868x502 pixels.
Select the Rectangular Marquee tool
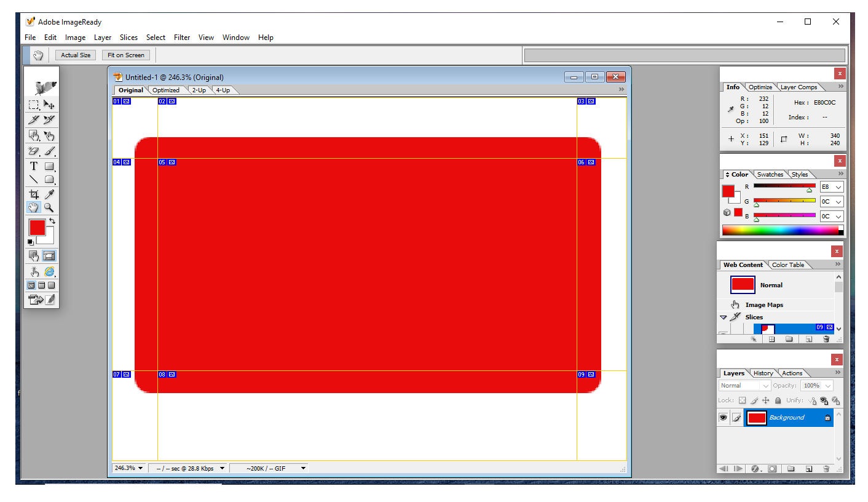(34, 105)
